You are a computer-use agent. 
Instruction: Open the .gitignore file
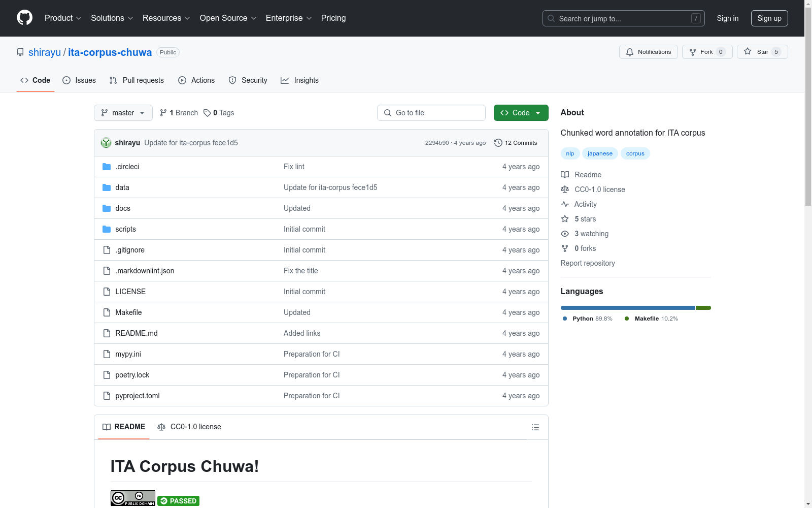coord(130,250)
